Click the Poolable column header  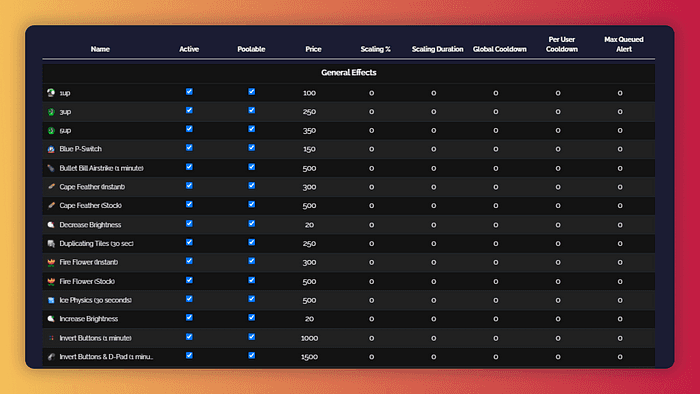(251, 49)
